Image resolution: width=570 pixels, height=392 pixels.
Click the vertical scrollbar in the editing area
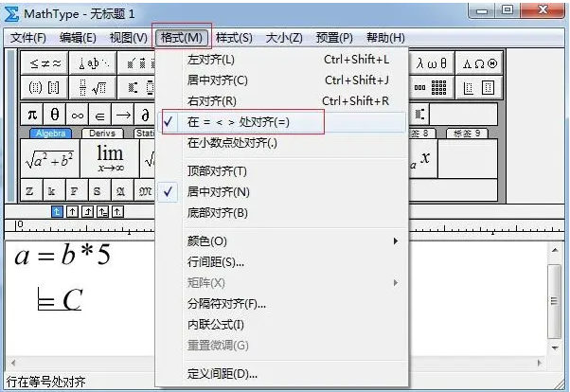[x=554, y=284]
